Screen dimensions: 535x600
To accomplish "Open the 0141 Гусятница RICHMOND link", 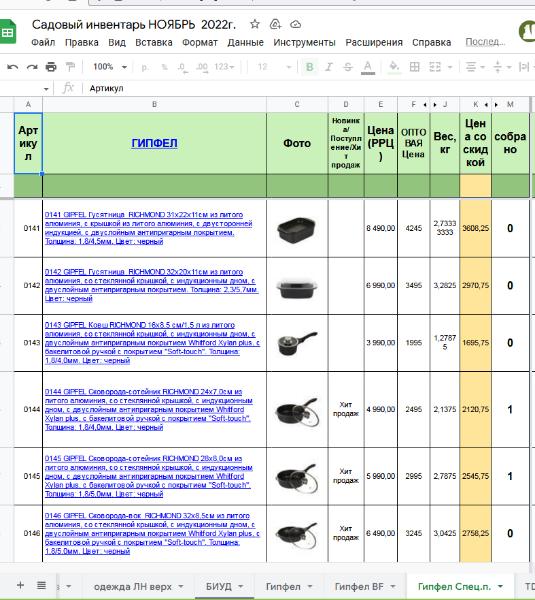I will (x=148, y=228).
